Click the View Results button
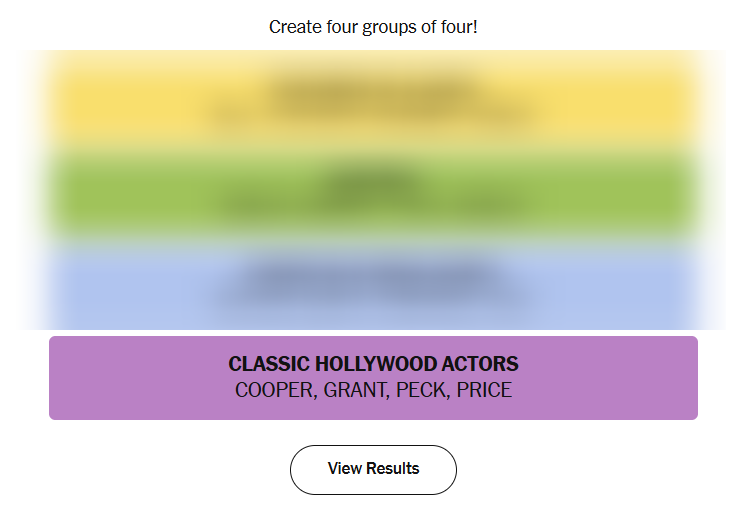The height and width of the screenshot is (524, 750). tap(373, 469)
